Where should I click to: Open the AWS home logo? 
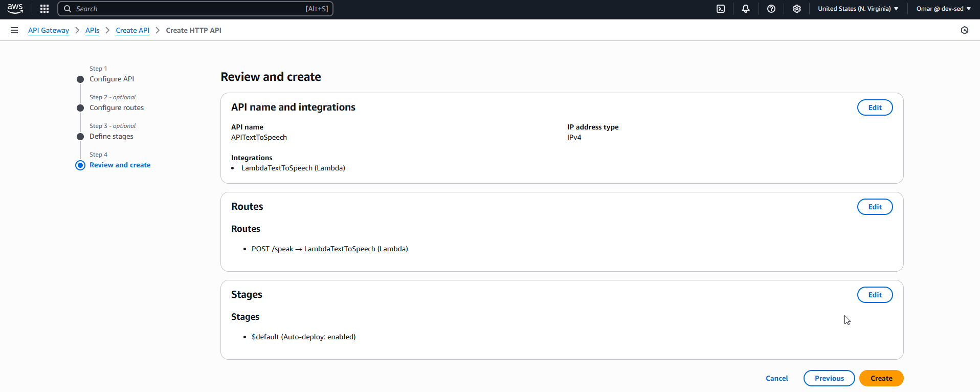[15, 9]
